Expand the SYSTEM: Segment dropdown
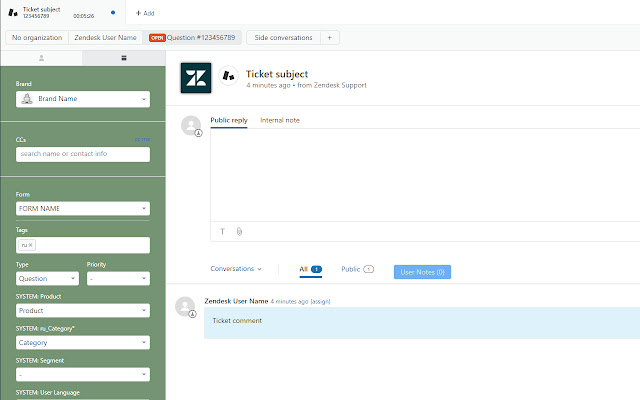Viewport: 640px width, 400px height. point(83,375)
